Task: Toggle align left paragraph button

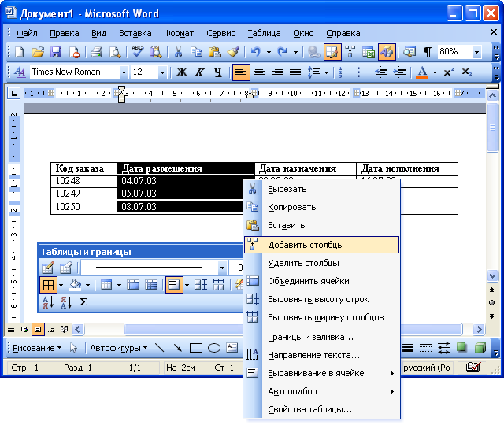Action: (x=241, y=72)
